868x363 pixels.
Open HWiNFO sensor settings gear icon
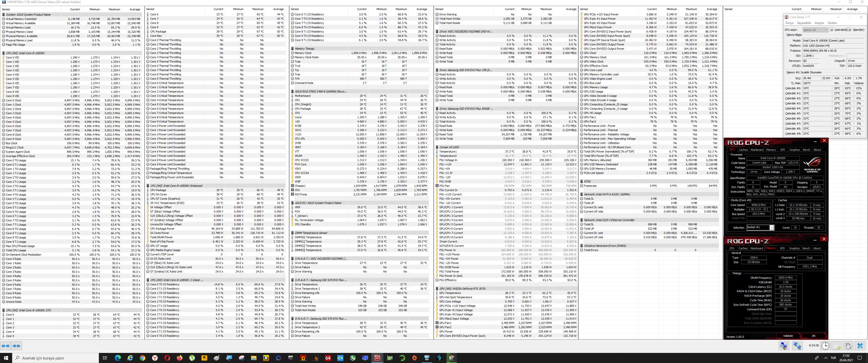point(849,346)
